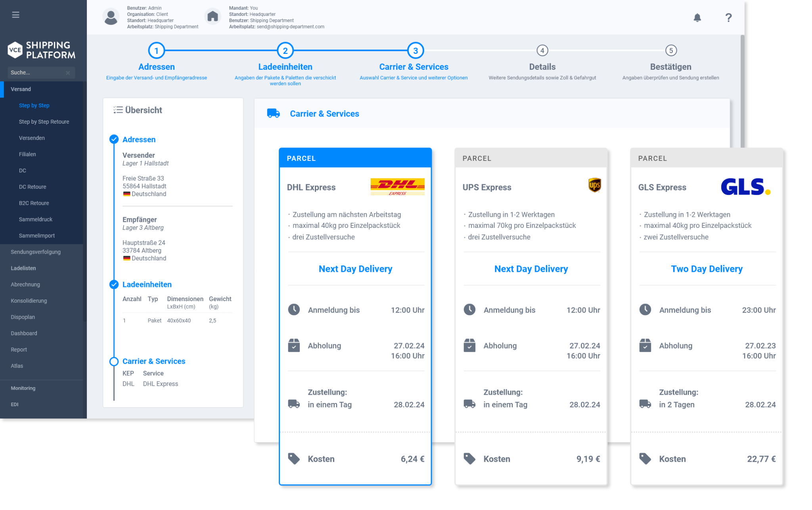
Task: Open the hamburger navigation menu
Action: point(15,15)
